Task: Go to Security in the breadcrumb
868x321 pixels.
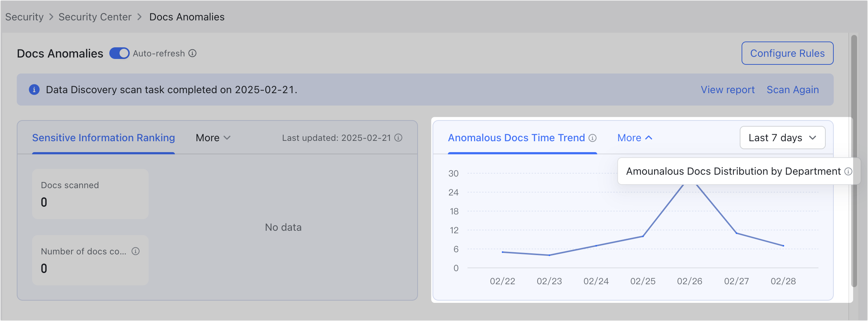Action: pyautogui.click(x=24, y=17)
